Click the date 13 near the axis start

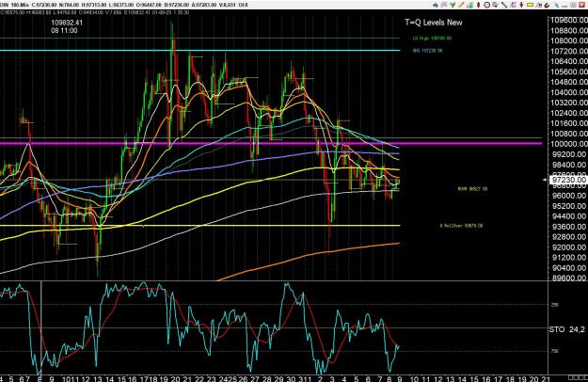click(x=98, y=378)
